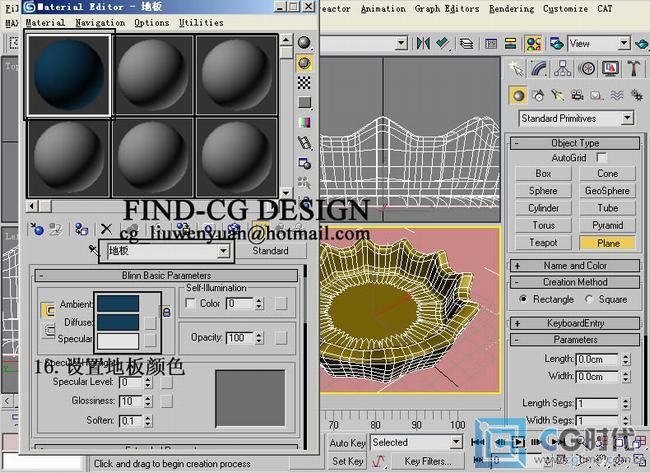Expand the Name and Color rollout

[x=575, y=265]
